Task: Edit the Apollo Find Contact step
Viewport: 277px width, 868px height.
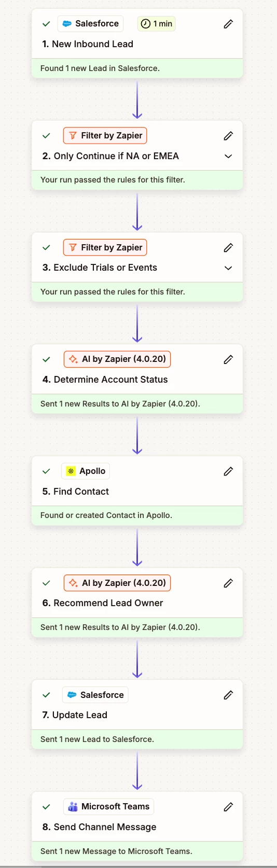Action: [x=228, y=471]
